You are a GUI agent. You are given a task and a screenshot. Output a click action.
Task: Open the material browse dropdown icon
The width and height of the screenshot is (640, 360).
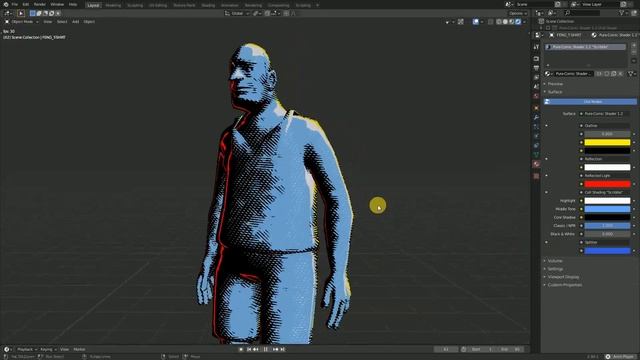coord(549,74)
